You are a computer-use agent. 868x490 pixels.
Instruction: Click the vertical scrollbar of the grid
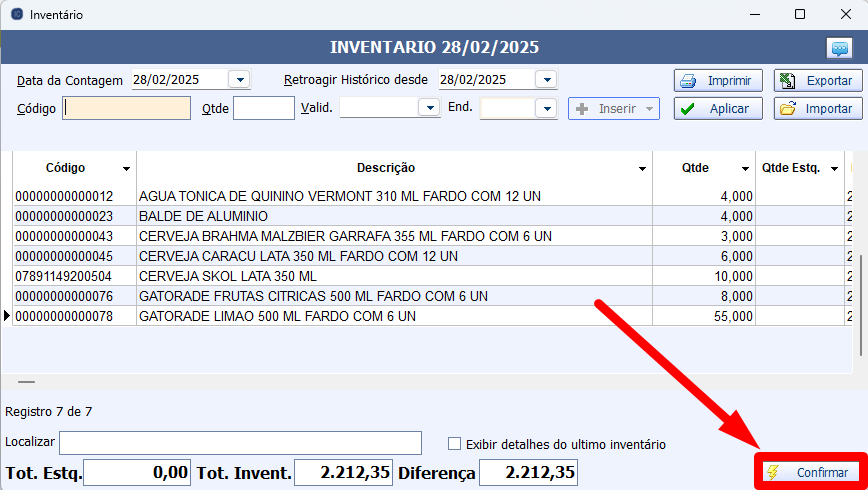click(861, 300)
